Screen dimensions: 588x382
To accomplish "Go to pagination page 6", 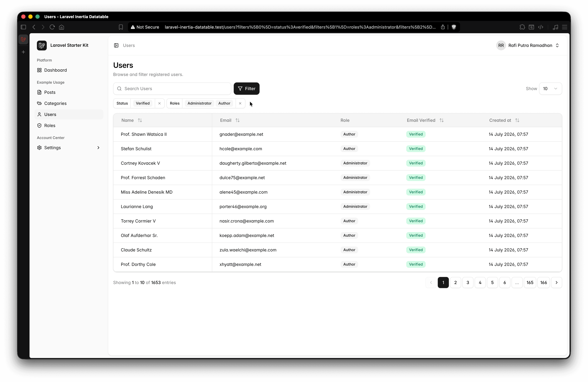I will (x=505, y=282).
